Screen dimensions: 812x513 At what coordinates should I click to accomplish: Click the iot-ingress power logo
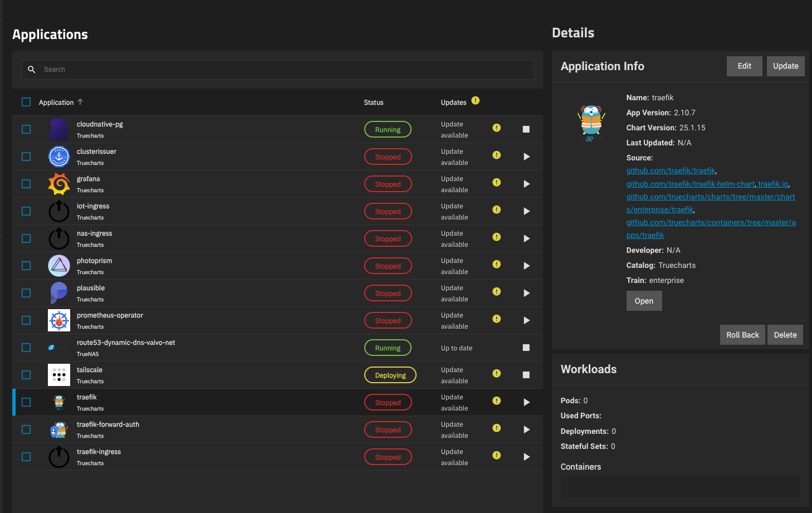[x=59, y=211]
